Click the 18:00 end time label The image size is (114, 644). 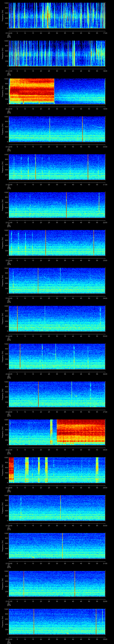(x=105, y=71)
